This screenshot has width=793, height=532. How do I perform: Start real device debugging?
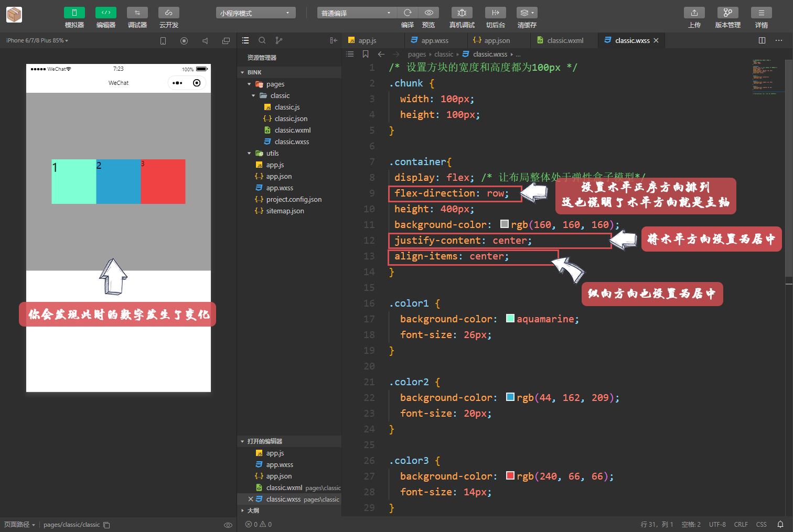pyautogui.click(x=462, y=13)
